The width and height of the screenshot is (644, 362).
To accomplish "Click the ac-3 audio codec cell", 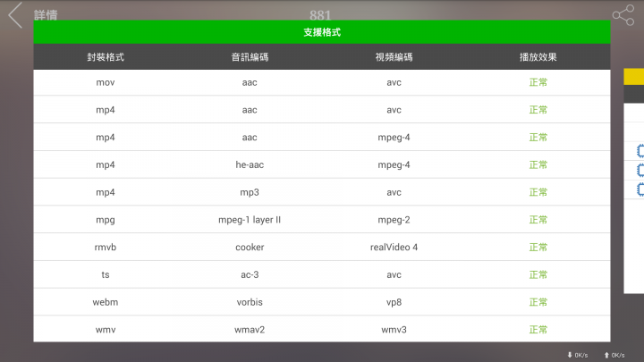I will [x=250, y=275].
